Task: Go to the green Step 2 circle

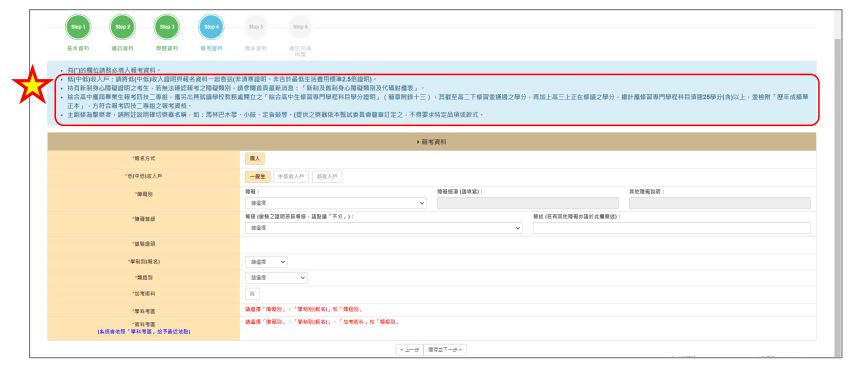Action: [122, 27]
